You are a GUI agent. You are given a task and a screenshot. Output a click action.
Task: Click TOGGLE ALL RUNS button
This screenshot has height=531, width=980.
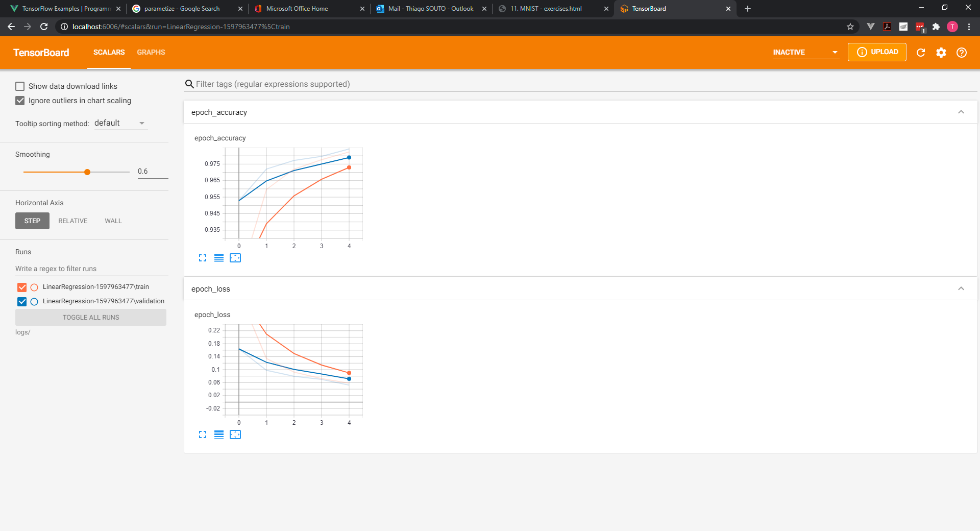(91, 318)
